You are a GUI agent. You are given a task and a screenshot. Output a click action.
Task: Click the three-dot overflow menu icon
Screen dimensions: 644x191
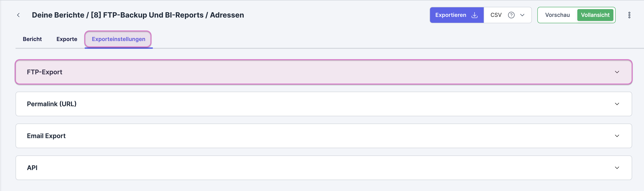coord(630,15)
